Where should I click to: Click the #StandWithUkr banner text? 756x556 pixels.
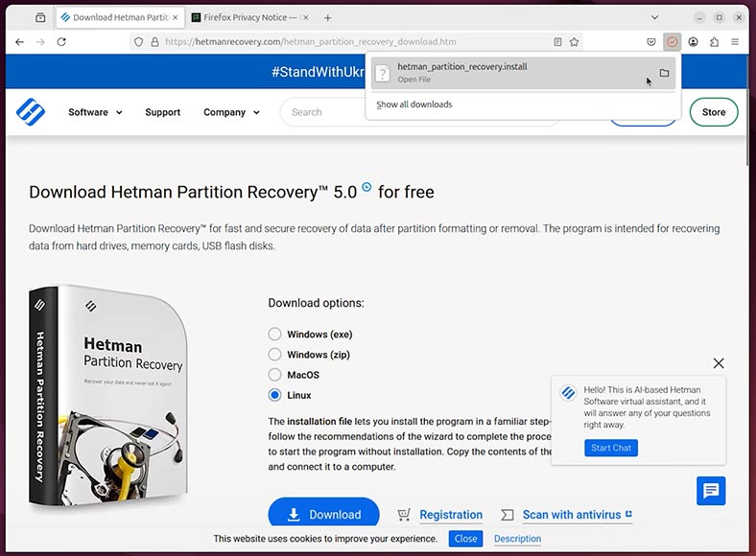318,72
